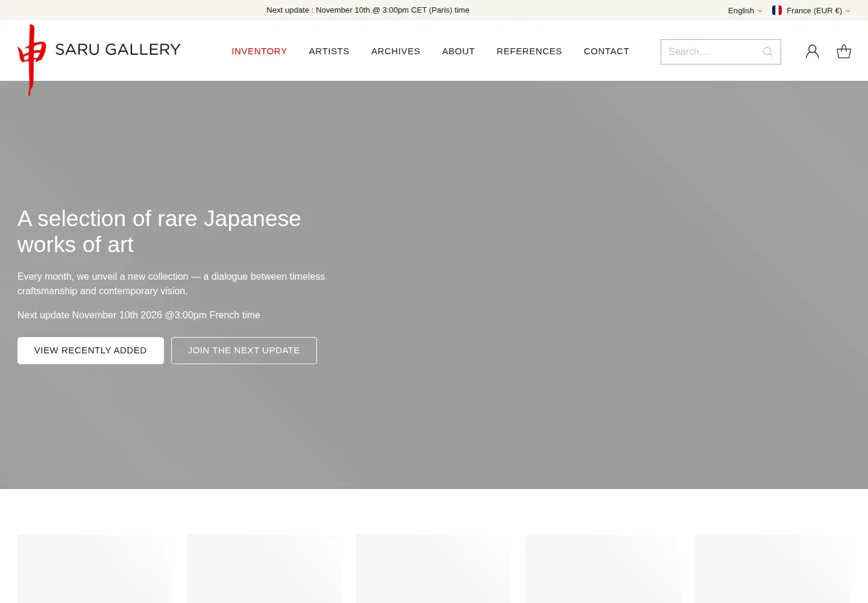Screen dimensions: 868x603
Task: Click the SARU GALLERY wordmark
Action: point(118,49)
